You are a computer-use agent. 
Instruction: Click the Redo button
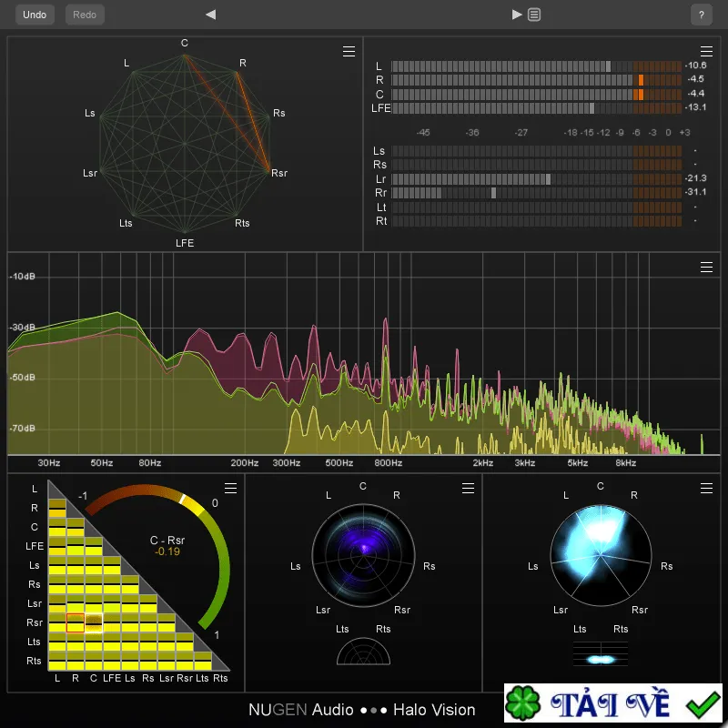pos(85,15)
